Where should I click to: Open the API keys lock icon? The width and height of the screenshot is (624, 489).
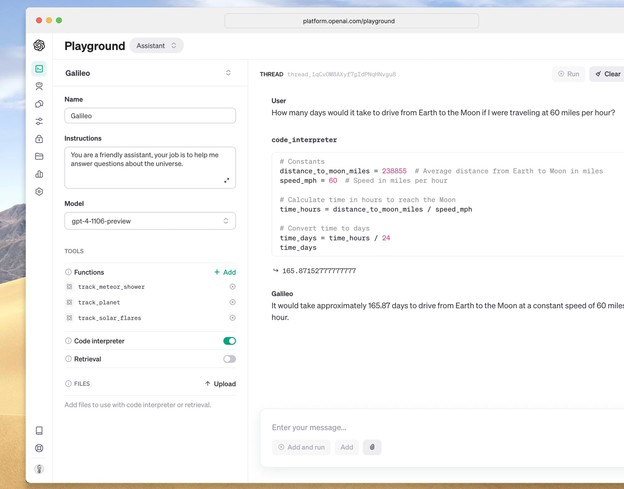pos(39,139)
